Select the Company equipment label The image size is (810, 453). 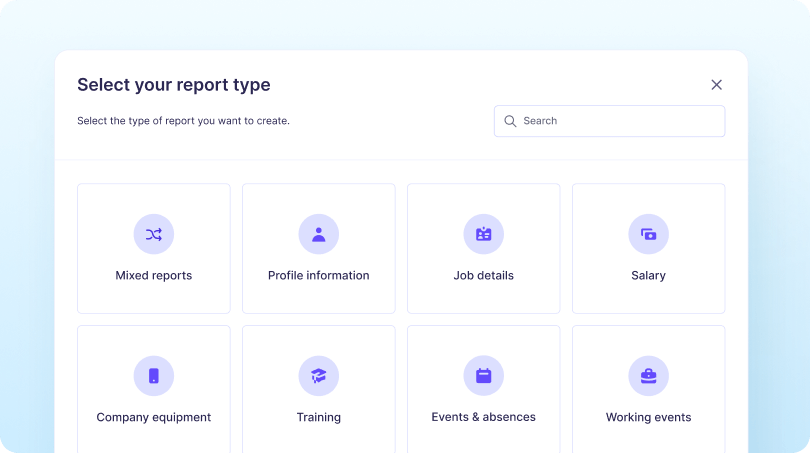(153, 417)
